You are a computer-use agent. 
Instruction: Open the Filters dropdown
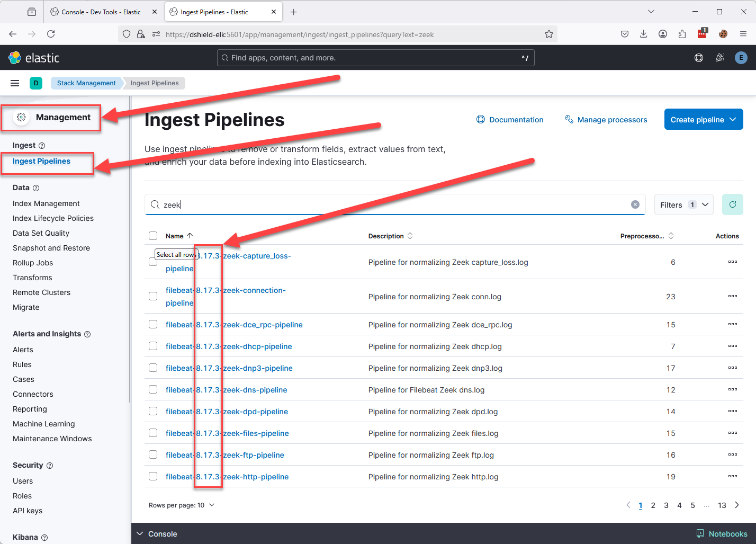683,204
